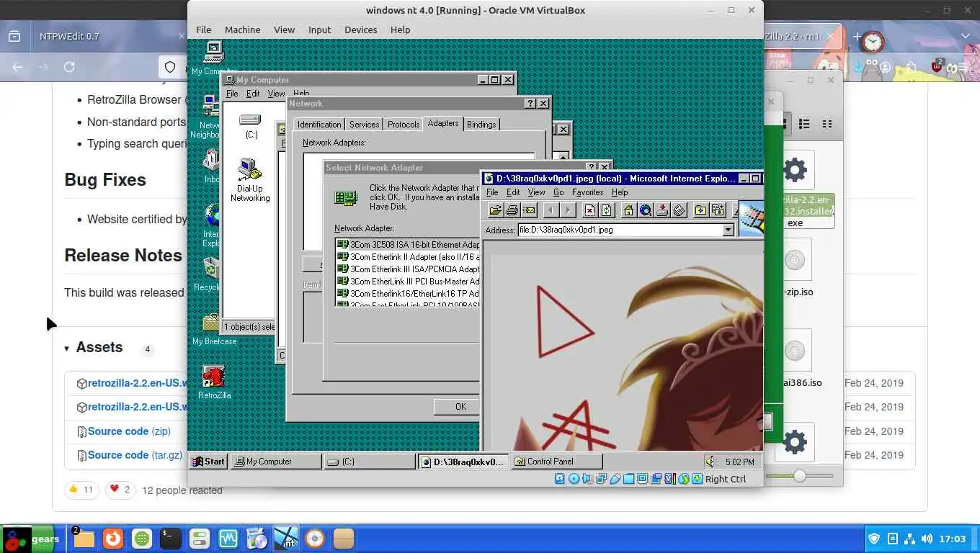The image size is (980, 553).
Task: Open the RetroZilla desktop shortcut
Action: 214,382
